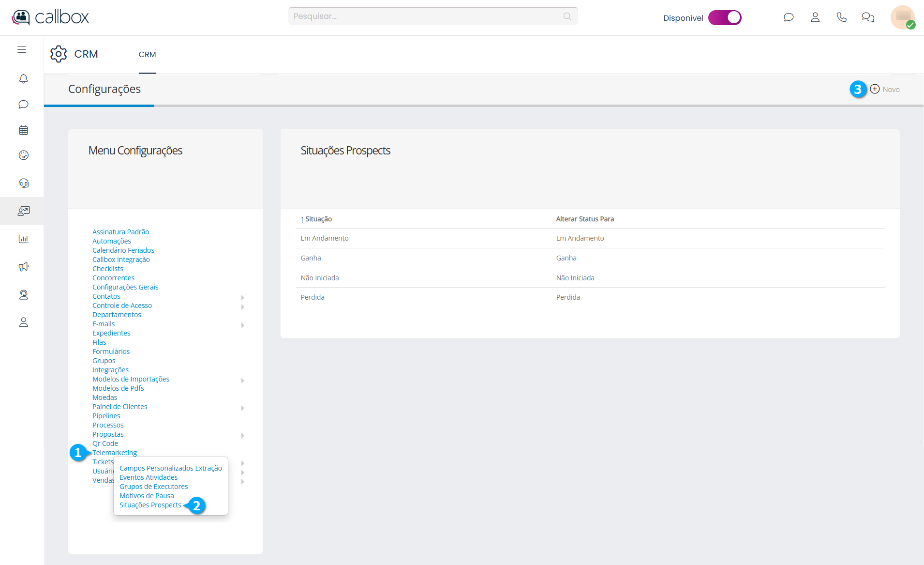The height and width of the screenshot is (565, 924).
Task: Click the group chat icon in header
Action: (868, 17)
